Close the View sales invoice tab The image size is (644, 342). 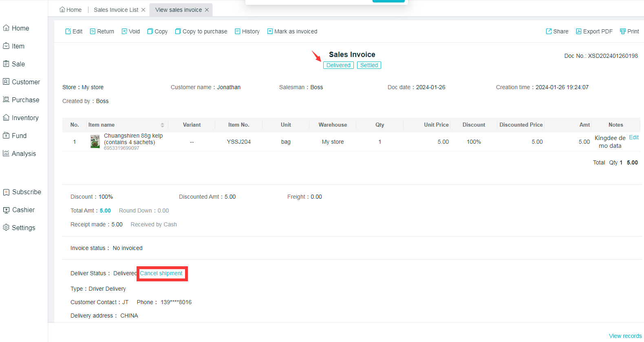pyautogui.click(x=207, y=10)
